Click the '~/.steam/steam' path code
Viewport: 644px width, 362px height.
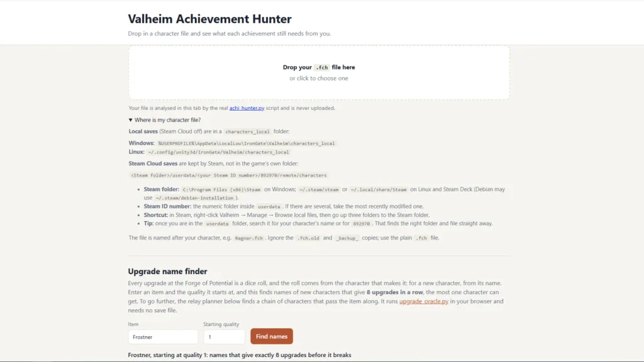point(319,190)
